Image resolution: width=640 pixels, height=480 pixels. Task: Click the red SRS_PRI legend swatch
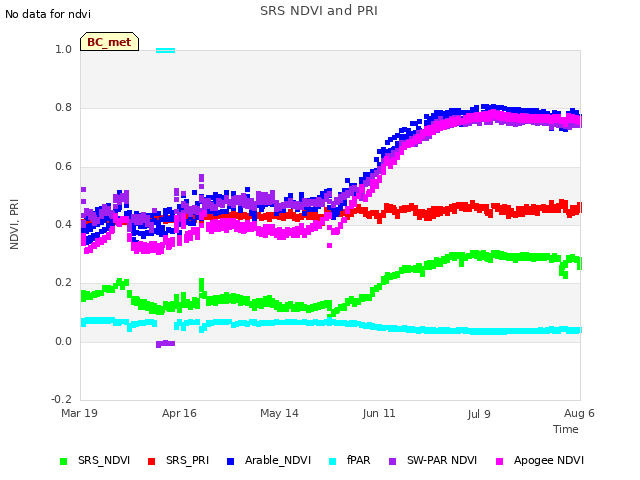point(151,461)
